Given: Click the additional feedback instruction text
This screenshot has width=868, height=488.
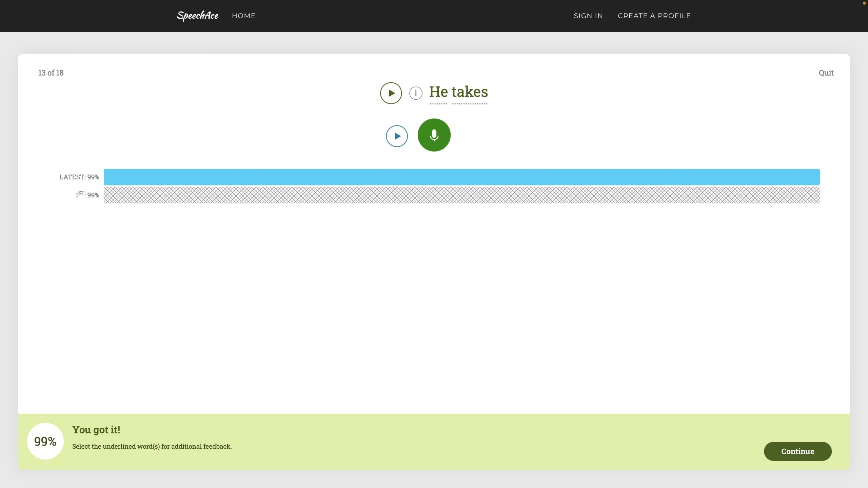Looking at the screenshot, I should [152, 446].
